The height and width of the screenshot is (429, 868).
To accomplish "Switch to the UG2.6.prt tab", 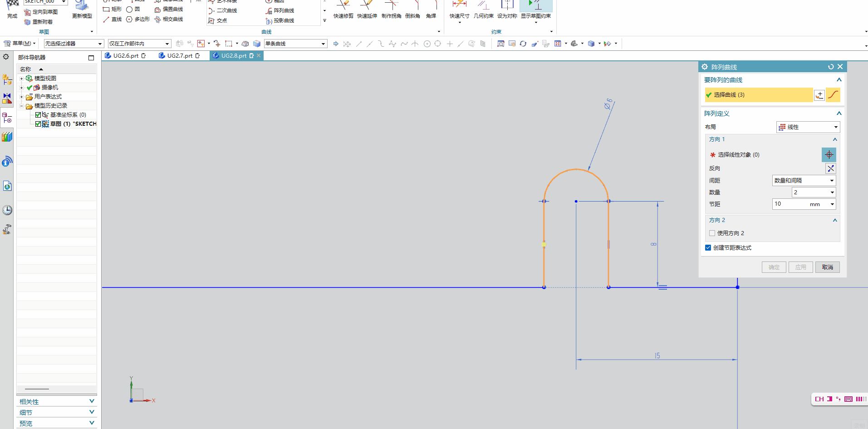I will pyautogui.click(x=126, y=56).
